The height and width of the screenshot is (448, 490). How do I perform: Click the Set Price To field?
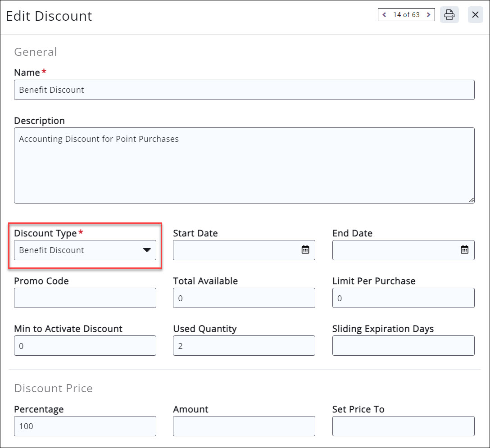403,426
